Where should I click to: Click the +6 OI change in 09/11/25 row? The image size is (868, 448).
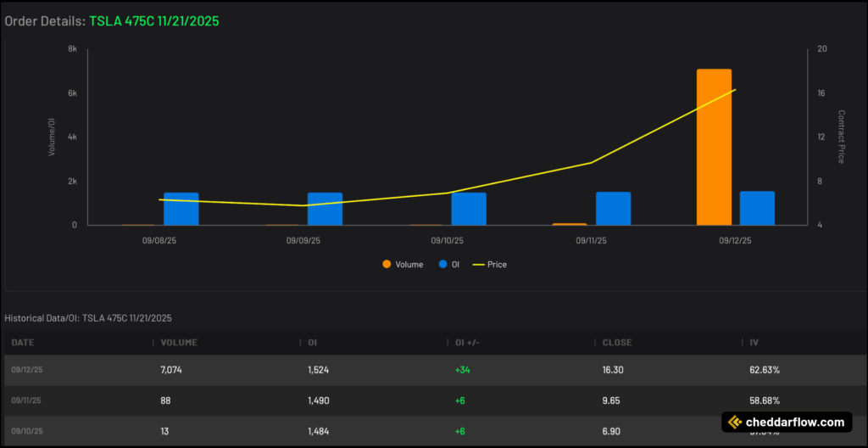460,400
